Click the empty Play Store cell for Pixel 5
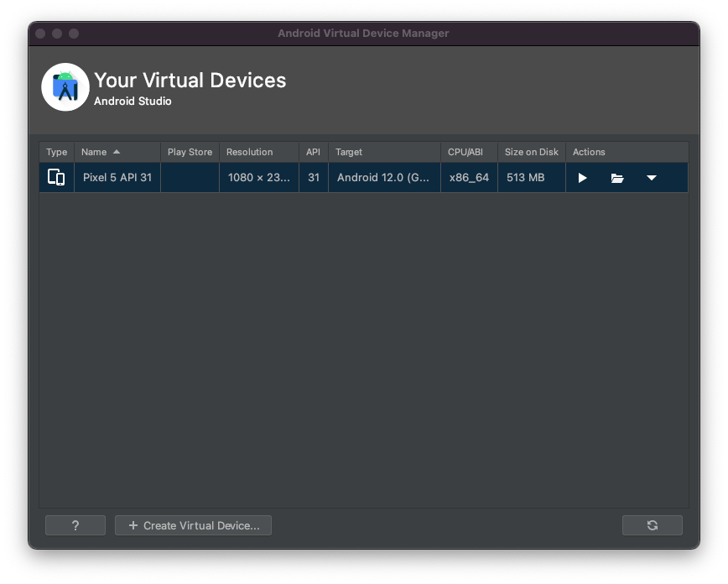 [190, 178]
